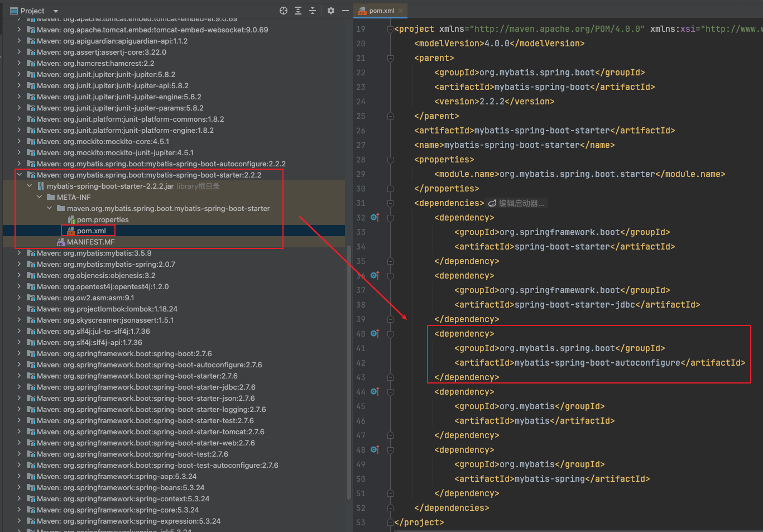This screenshot has height=532, width=763.
Task: Collapse Maven mybatis-spring-boot-starter:2.2.2 library node
Action: point(19,175)
